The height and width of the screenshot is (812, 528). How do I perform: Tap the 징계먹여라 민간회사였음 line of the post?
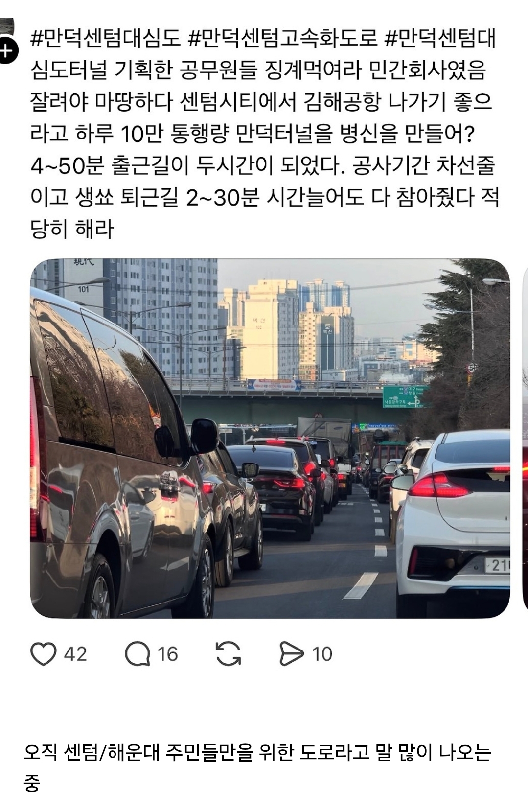pyautogui.click(x=375, y=70)
